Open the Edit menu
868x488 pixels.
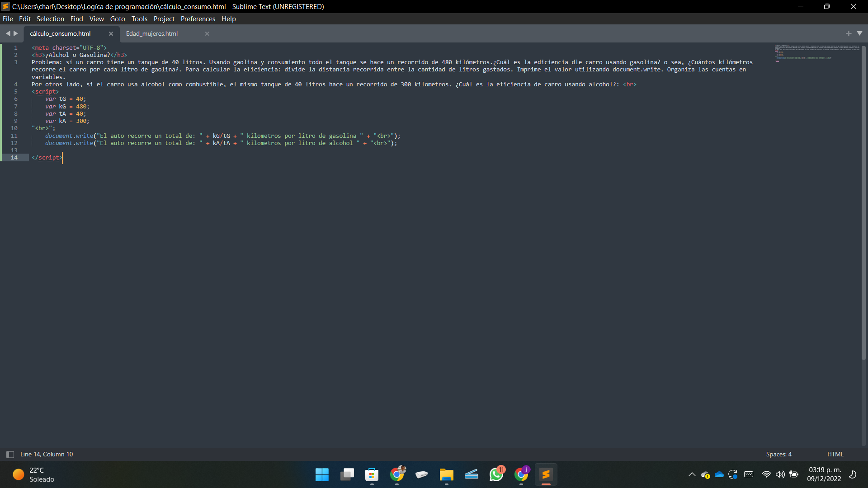pos(25,19)
